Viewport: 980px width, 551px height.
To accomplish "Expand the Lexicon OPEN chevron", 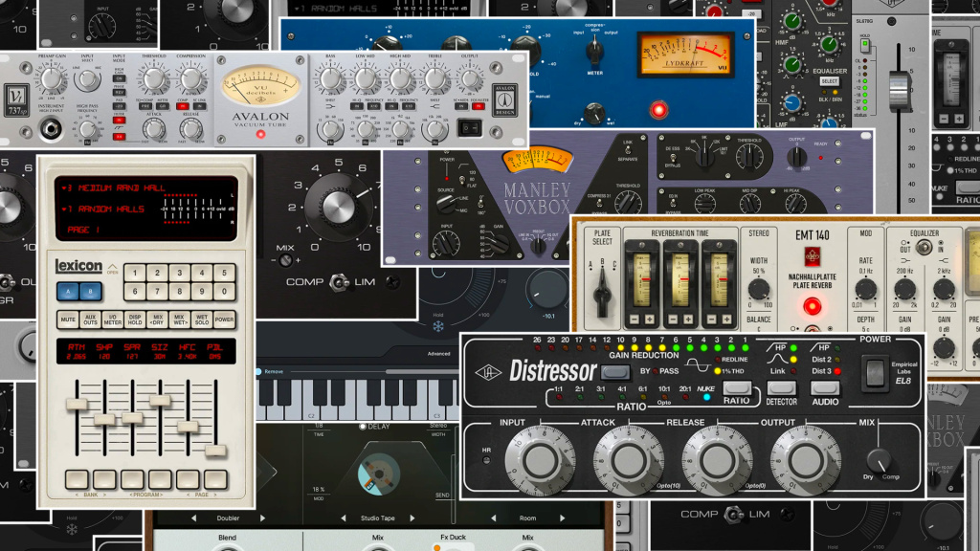I will 113,269.
